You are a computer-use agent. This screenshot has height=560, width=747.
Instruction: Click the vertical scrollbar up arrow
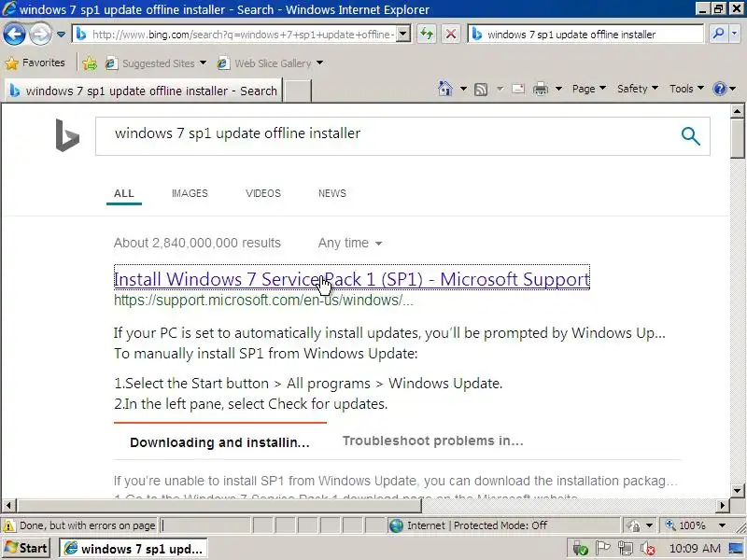click(x=737, y=111)
